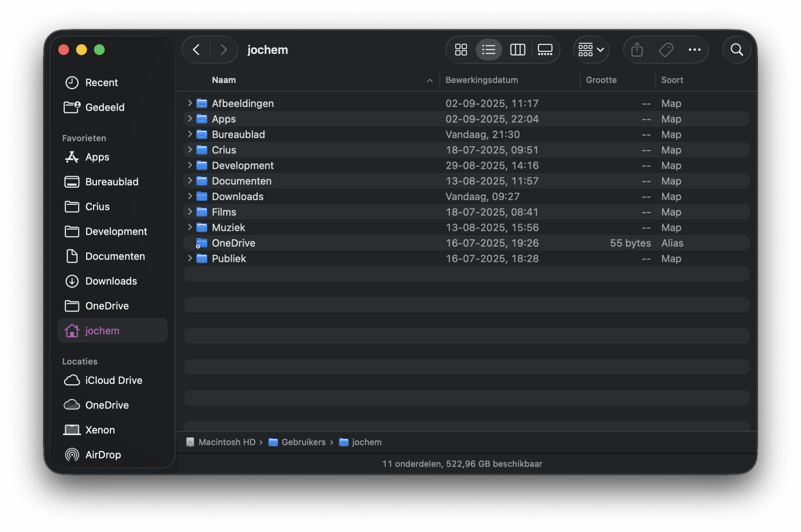Reverse sorting via the Naam column chevron
The height and width of the screenshot is (532, 801).
coord(429,81)
